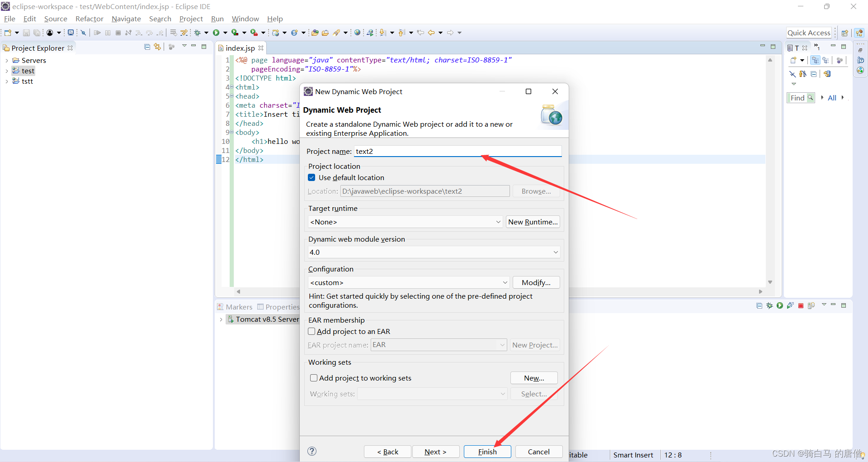This screenshot has width=868, height=462.
Task: Click the green Run button in toolbar
Action: 216,33
